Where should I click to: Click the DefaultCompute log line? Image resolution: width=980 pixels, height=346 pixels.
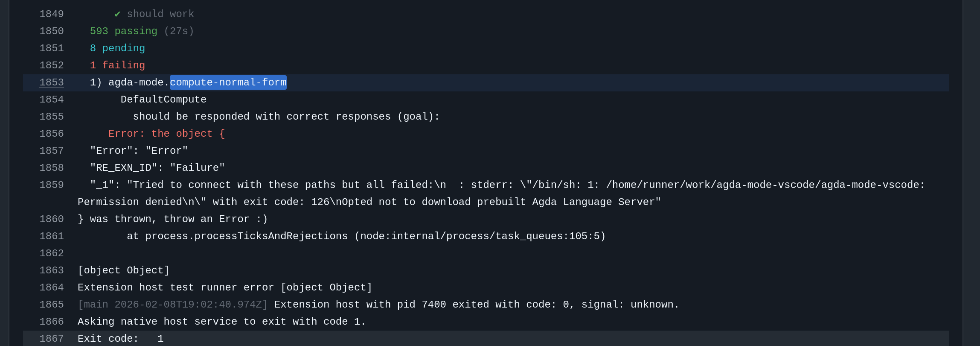pyautogui.click(x=163, y=100)
